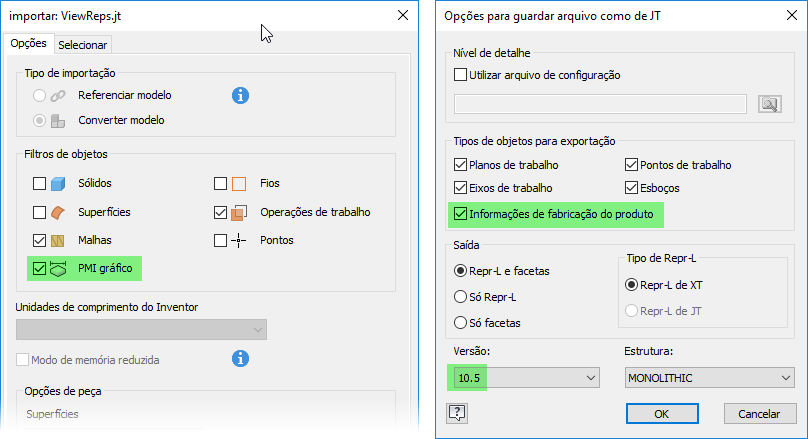808x439 pixels.
Task: Switch to the Selecionar tab
Action: pos(83,44)
